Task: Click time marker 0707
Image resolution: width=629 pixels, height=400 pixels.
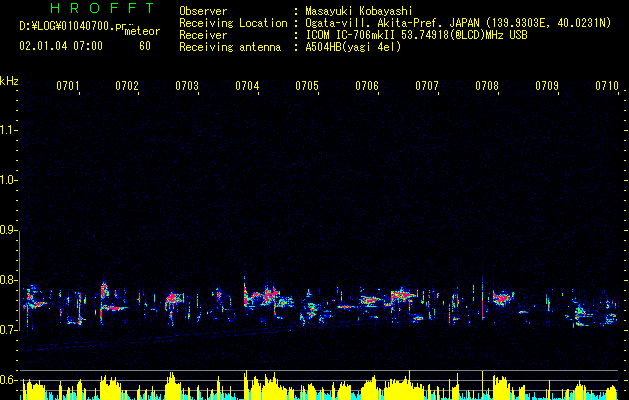Action: [427, 86]
